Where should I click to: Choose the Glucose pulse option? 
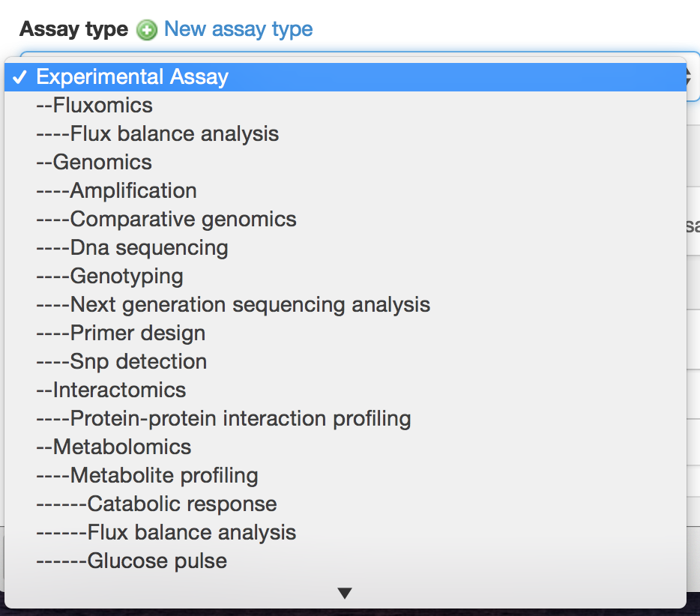pyautogui.click(x=131, y=561)
